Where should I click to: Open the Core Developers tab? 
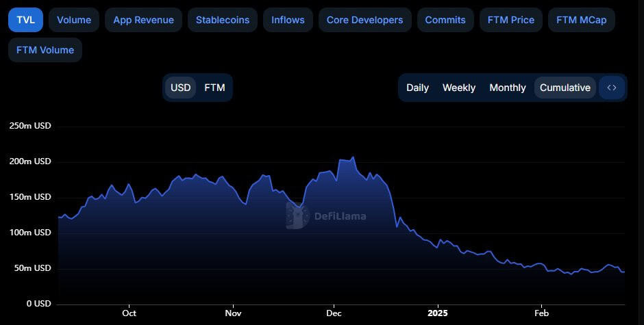point(364,20)
